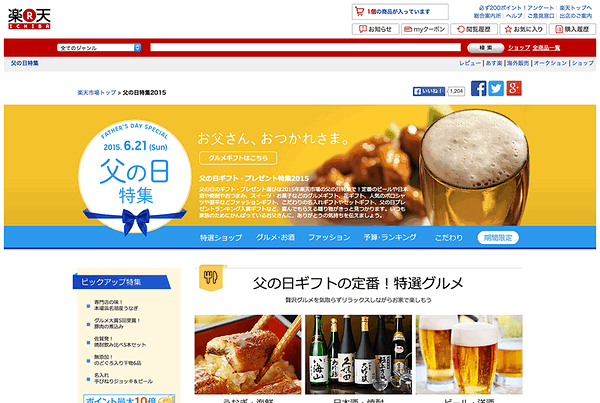Open the レビュー link
The height and width of the screenshot is (403, 600).
[470, 63]
